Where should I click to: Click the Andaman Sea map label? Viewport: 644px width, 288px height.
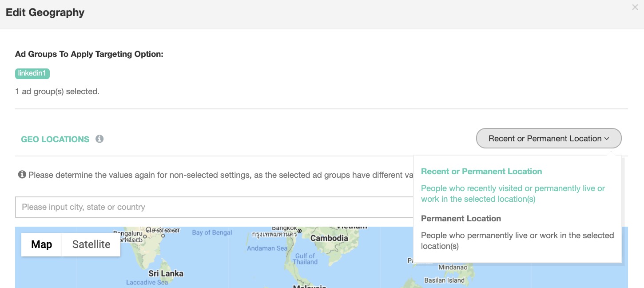tap(267, 248)
